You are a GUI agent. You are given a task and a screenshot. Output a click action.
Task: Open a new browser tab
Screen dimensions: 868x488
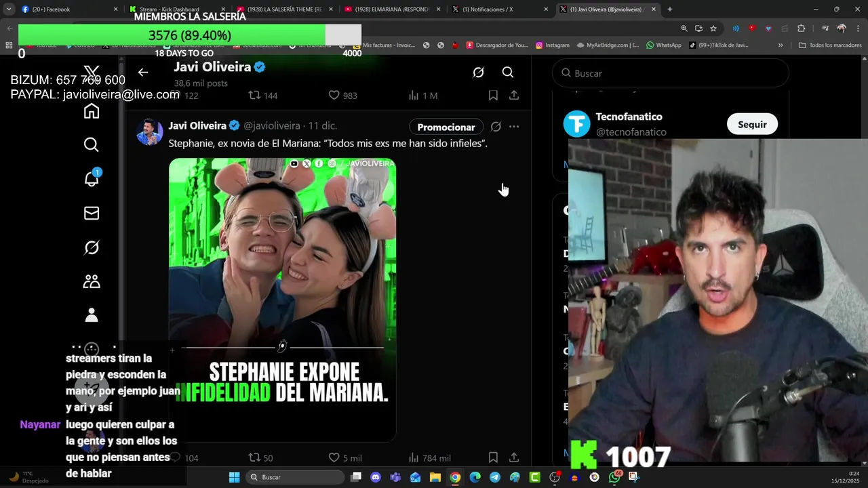[x=669, y=9]
